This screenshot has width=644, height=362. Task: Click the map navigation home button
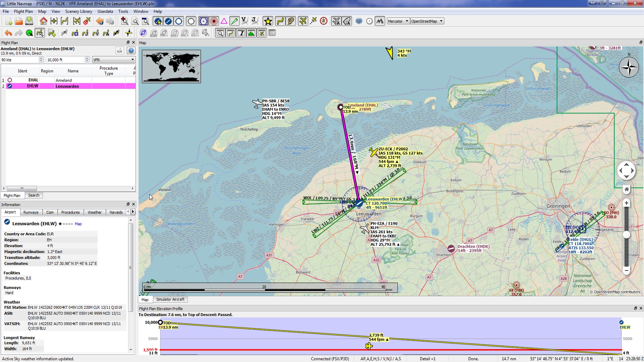coord(626,189)
